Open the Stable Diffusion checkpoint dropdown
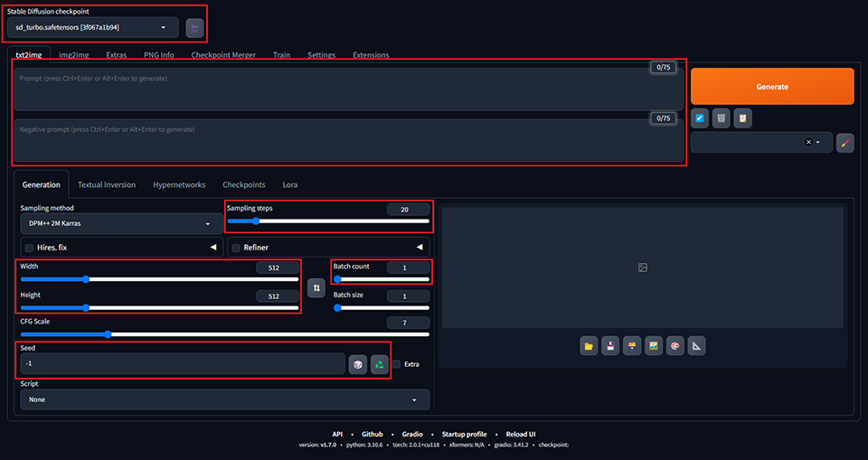Viewport: 868px width, 460px height. pyautogui.click(x=92, y=28)
